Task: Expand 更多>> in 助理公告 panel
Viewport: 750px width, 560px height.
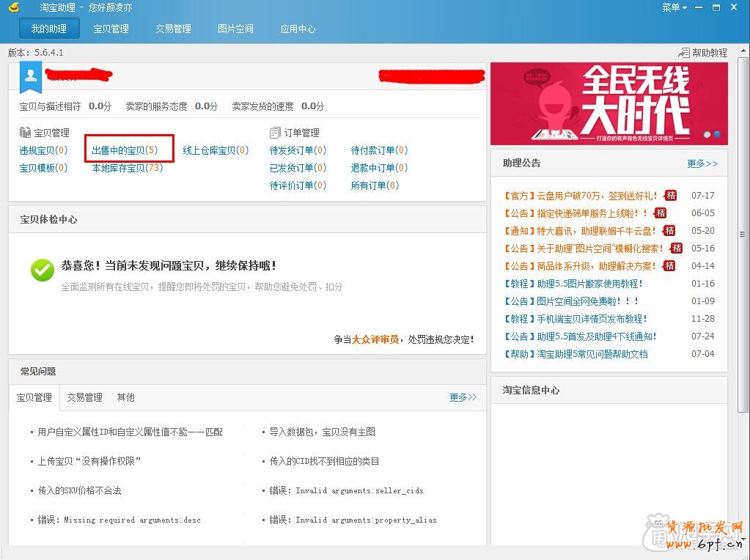Action: point(702,163)
